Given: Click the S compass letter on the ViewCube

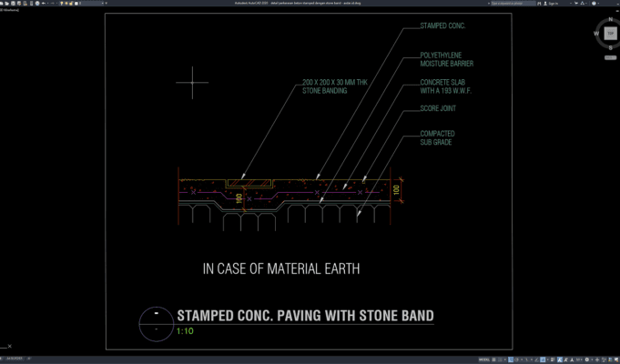Looking at the screenshot, I should (611, 48).
